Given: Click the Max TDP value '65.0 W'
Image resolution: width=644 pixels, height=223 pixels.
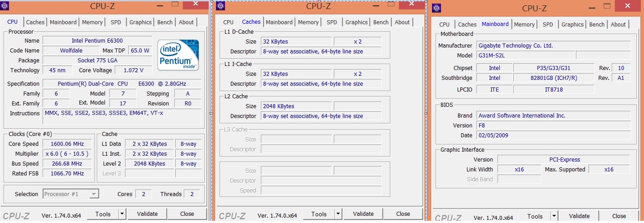Looking at the screenshot, I should point(140,51).
